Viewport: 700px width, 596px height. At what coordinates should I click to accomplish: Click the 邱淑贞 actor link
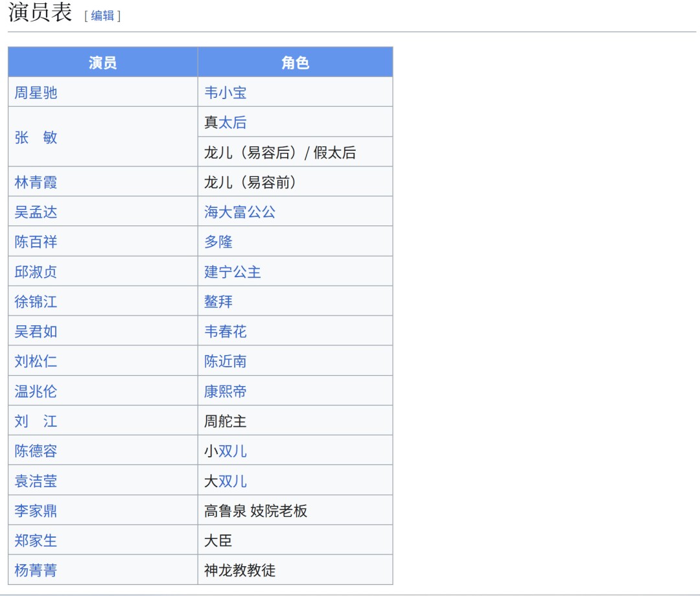36,271
